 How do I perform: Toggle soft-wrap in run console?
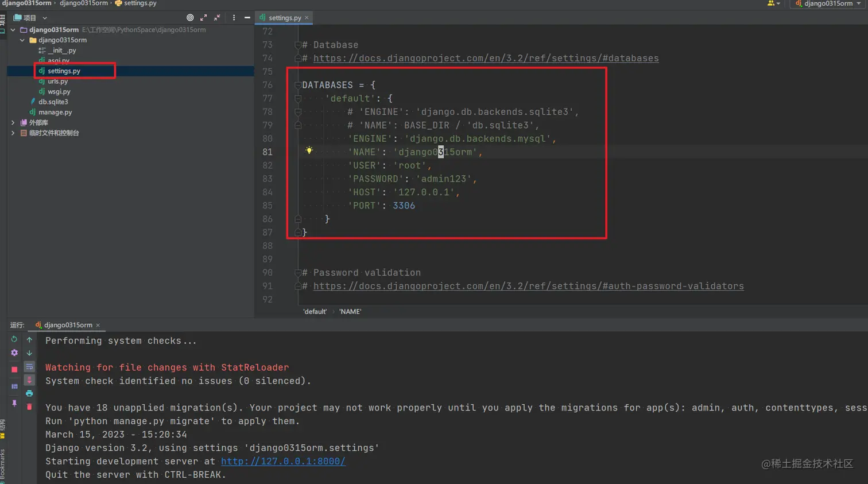[x=29, y=366]
